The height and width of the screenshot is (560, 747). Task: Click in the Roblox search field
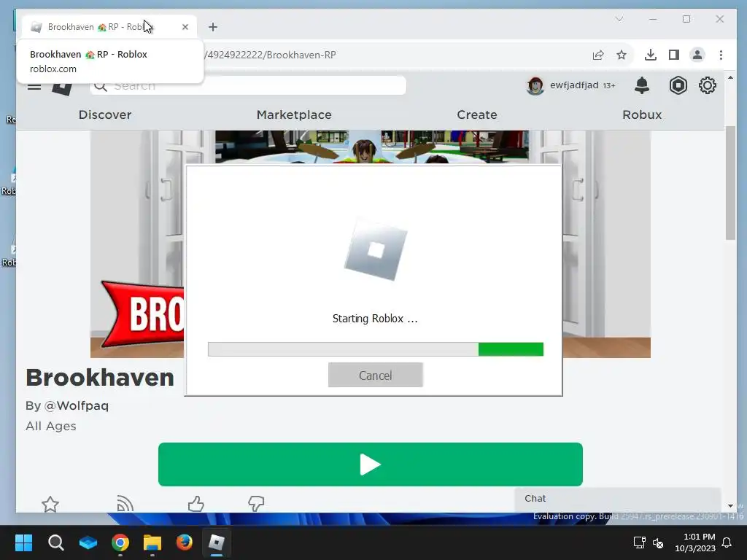coord(248,86)
